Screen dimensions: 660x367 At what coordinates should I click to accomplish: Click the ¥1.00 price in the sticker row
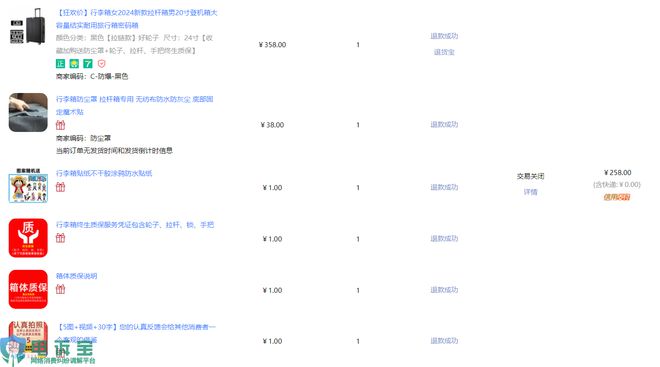(x=272, y=188)
